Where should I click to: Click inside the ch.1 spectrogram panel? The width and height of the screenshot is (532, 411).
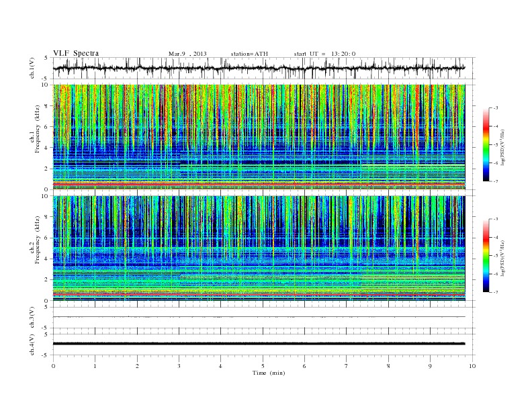click(x=259, y=137)
